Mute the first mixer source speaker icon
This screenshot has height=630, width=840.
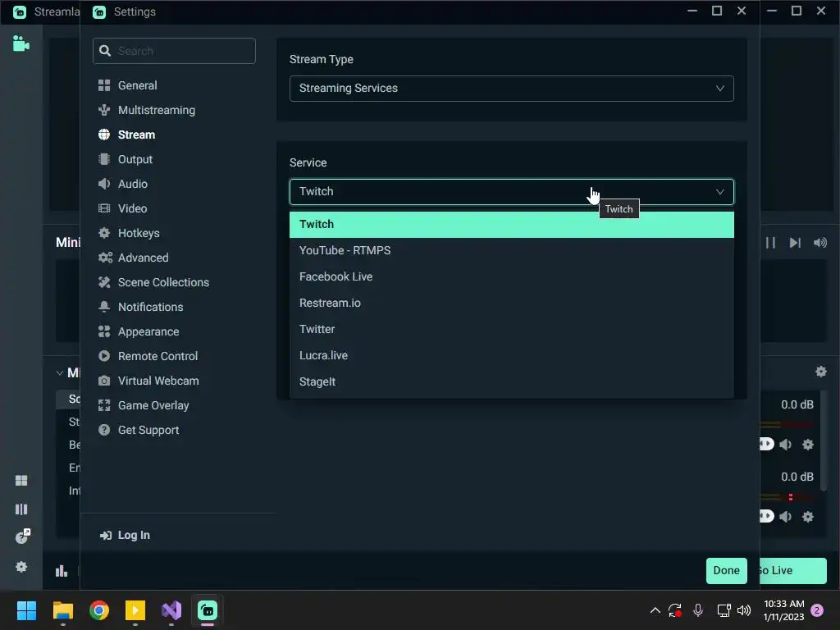[x=786, y=444]
